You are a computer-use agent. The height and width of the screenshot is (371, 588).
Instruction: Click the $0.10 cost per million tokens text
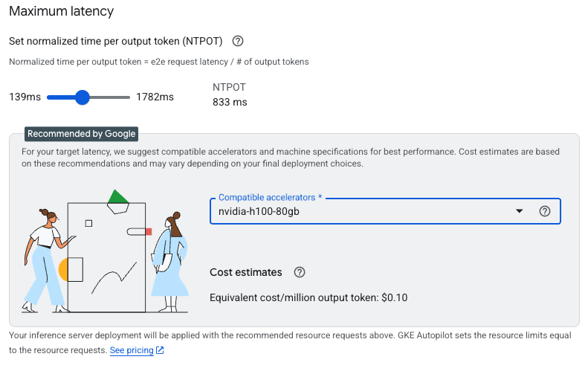(395, 297)
